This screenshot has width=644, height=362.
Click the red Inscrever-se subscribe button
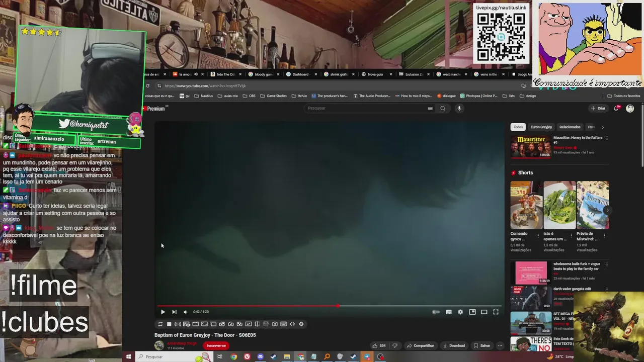pos(216,345)
